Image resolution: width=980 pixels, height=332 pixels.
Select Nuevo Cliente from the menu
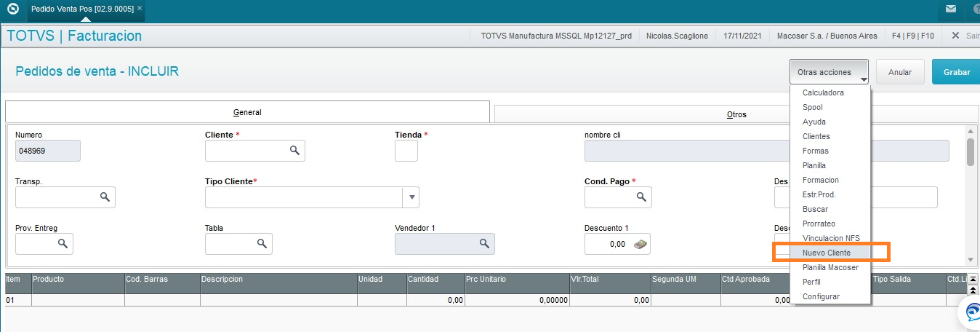830,253
